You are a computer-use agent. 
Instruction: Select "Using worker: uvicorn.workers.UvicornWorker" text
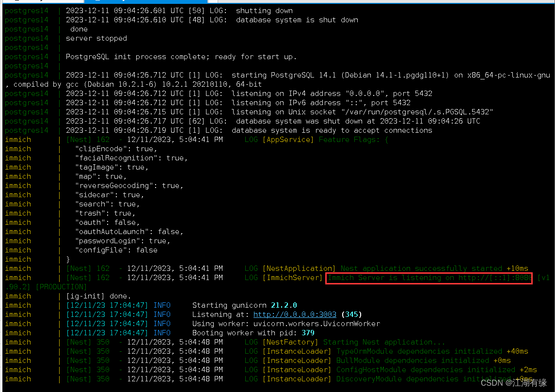tap(286, 323)
